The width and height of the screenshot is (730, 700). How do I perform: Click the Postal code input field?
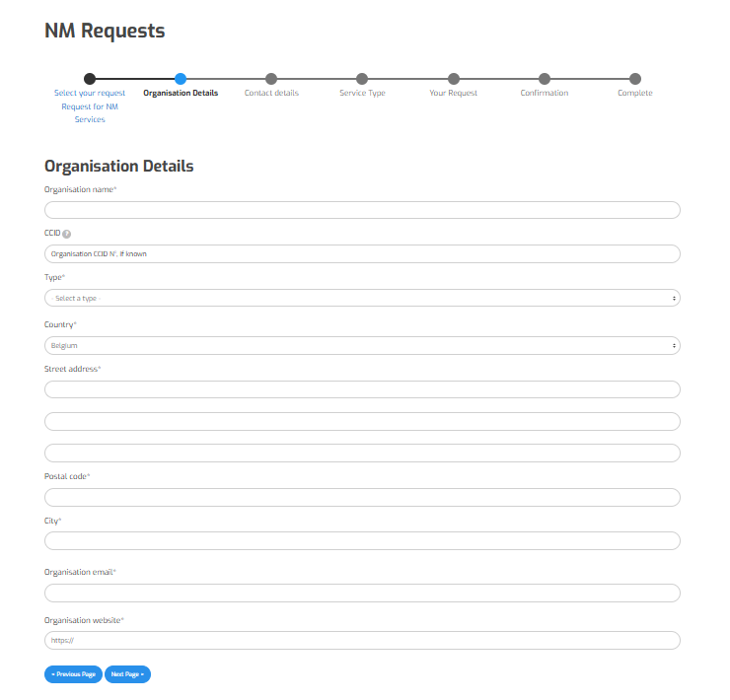(x=362, y=498)
